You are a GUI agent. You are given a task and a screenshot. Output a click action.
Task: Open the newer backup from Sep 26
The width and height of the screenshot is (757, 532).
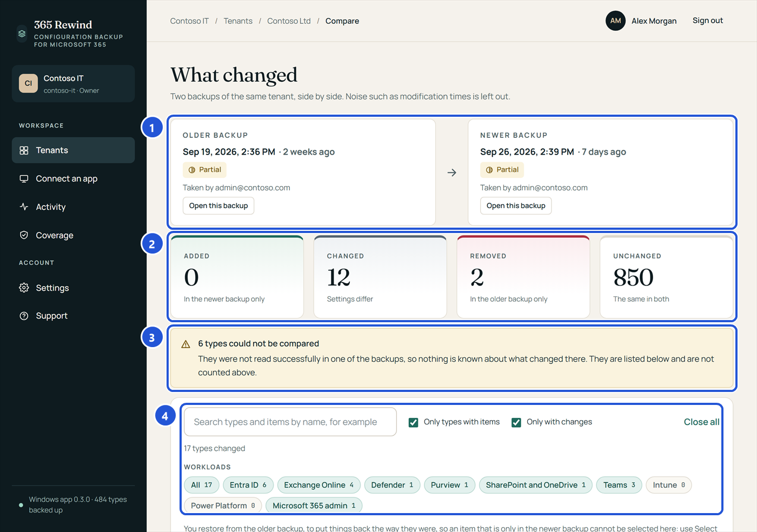click(x=516, y=205)
